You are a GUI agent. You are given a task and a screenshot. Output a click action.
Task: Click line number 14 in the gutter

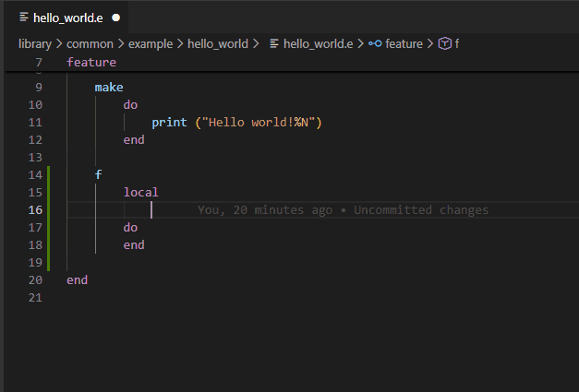(x=35, y=175)
